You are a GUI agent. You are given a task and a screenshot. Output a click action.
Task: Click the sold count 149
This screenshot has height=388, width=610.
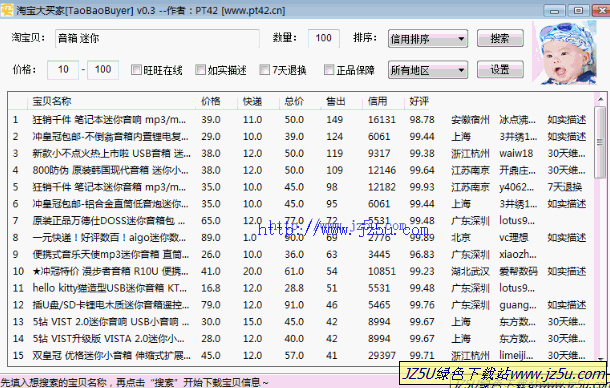click(335, 120)
